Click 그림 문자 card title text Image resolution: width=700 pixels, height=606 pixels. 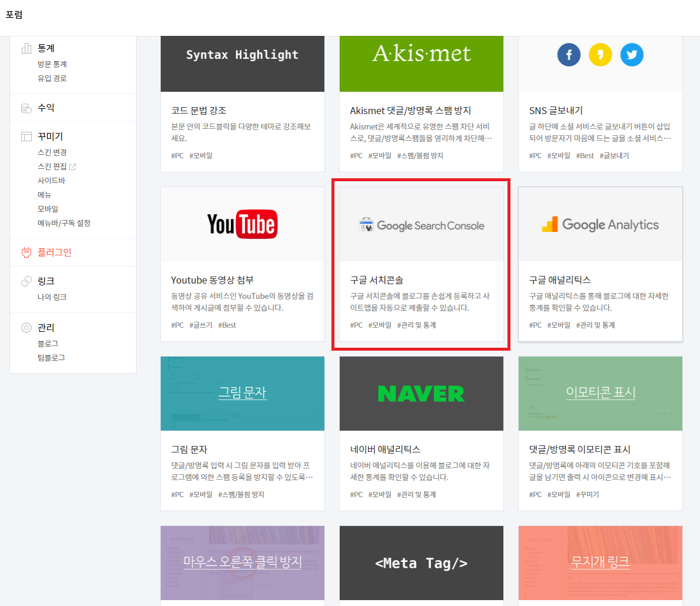(190, 450)
